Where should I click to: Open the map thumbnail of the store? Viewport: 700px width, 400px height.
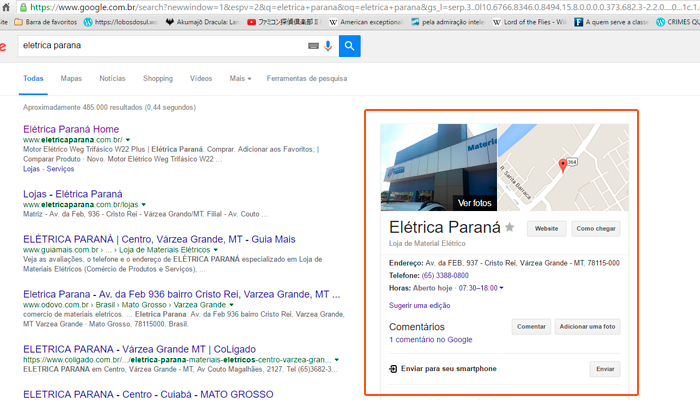(x=563, y=167)
